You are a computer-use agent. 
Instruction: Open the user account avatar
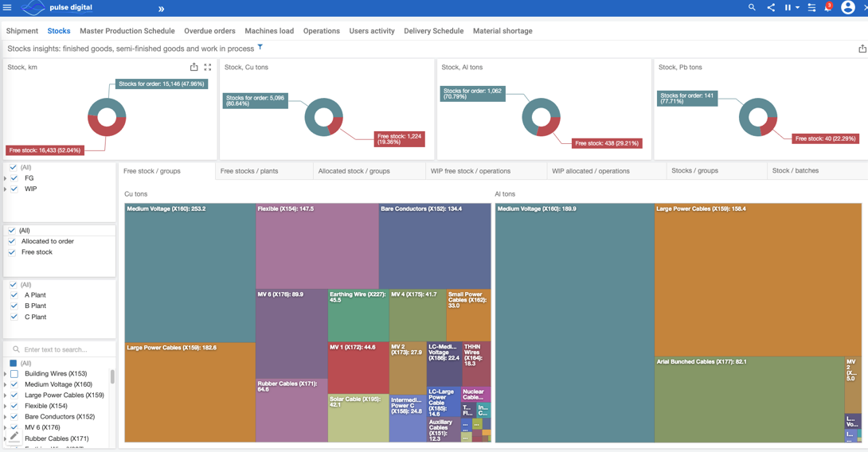[x=848, y=8]
